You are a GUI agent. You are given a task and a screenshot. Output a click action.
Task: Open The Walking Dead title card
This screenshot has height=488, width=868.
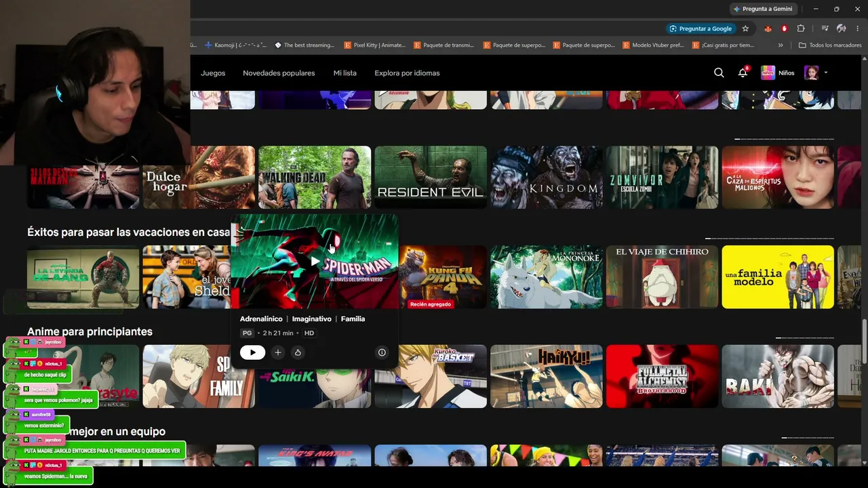point(315,177)
